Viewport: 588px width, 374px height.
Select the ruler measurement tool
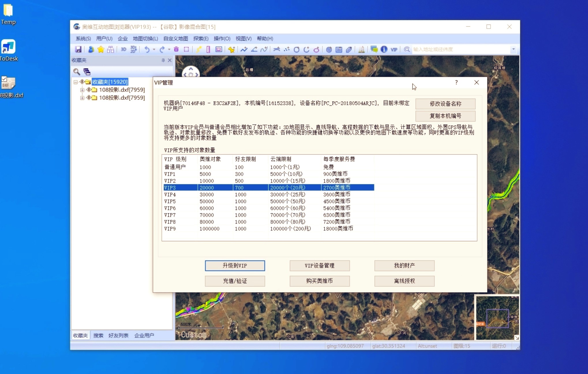click(x=208, y=49)
